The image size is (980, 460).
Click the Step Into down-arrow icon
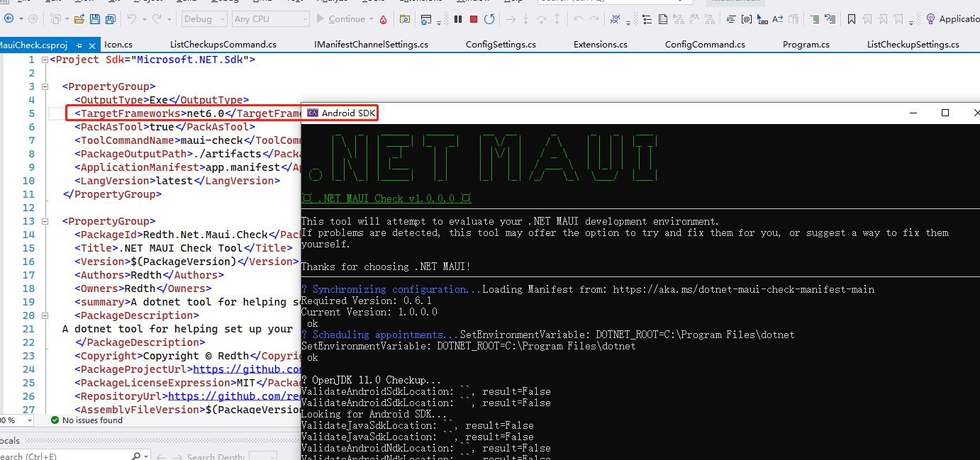(x=525, y=19)
